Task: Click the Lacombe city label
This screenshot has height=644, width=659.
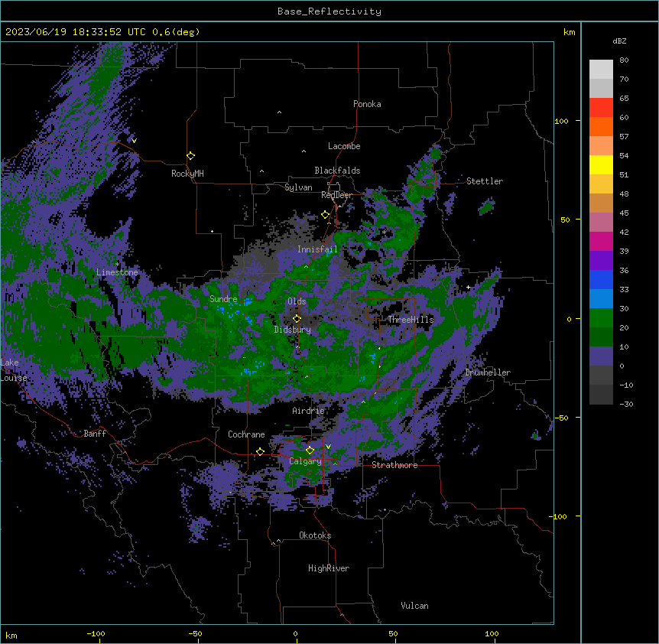Action: click(344, 146)
